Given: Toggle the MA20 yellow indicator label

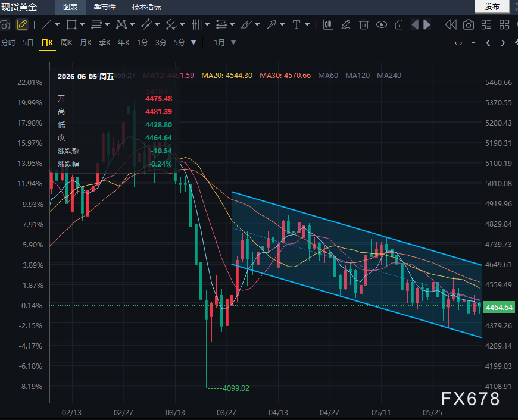Looking at the screenshot, I should tap(227, 76).
